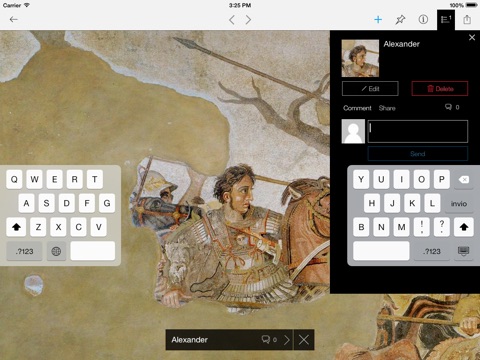Tap the Q key
480x360 pixels.
coord(14,179)
